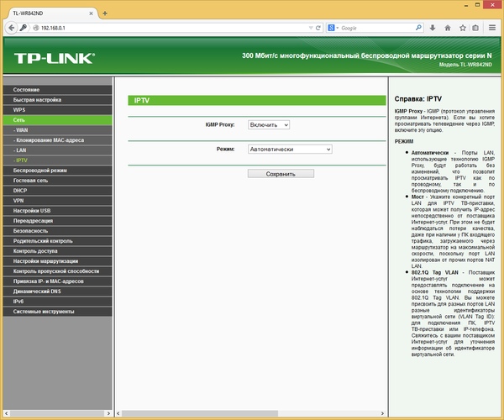Maximize the browser window
This screenshot has height=420, width=504.
[478, 5]
